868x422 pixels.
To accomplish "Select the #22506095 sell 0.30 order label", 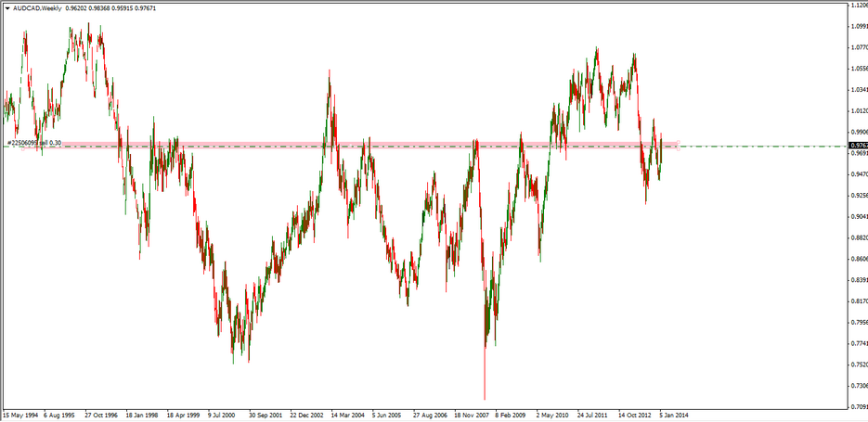I will coord(34,143).
